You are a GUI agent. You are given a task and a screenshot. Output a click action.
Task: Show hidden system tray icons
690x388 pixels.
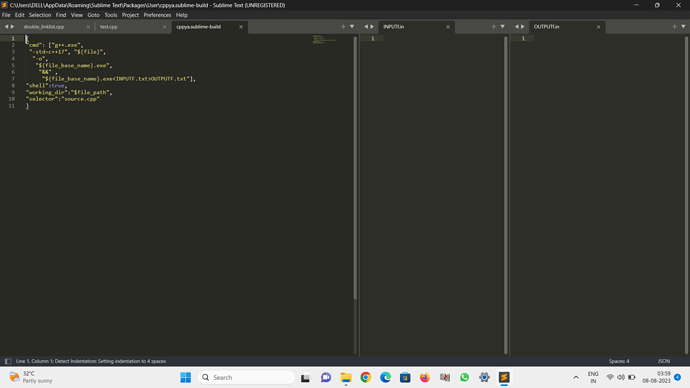(576, 377)
